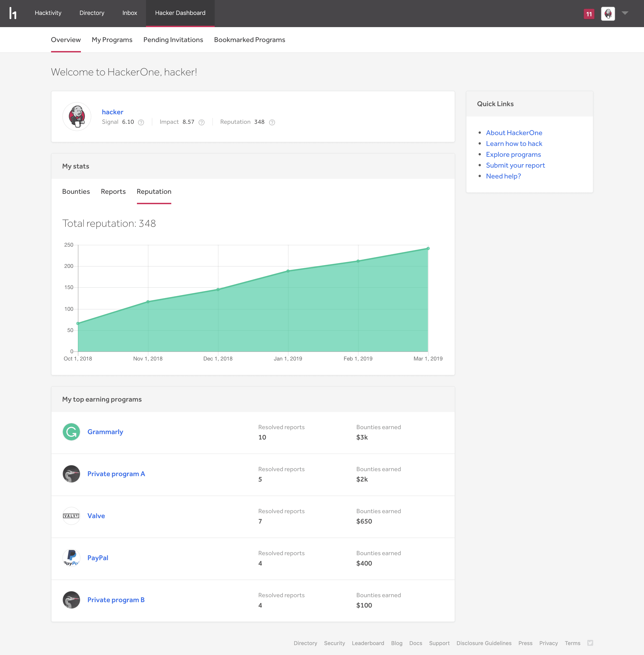Click the Jan 1, 2019 chart data point
644x655 pixels.
point(288,271)
